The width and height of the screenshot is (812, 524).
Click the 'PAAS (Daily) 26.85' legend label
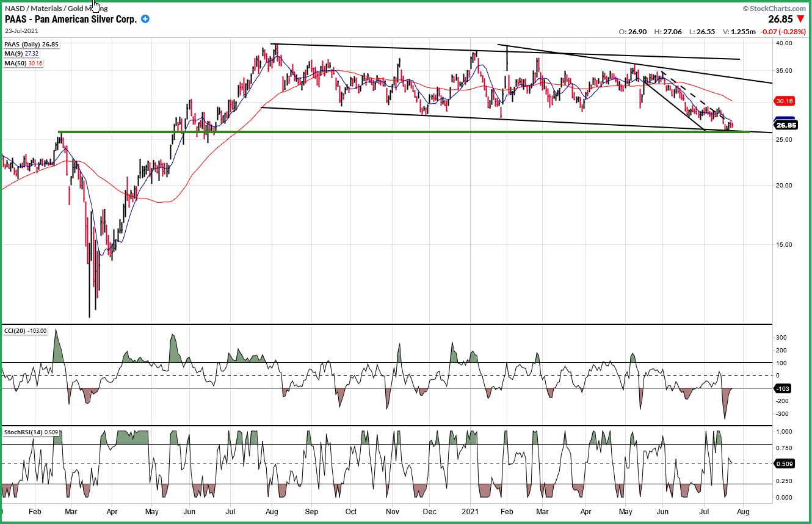point(31,45)
